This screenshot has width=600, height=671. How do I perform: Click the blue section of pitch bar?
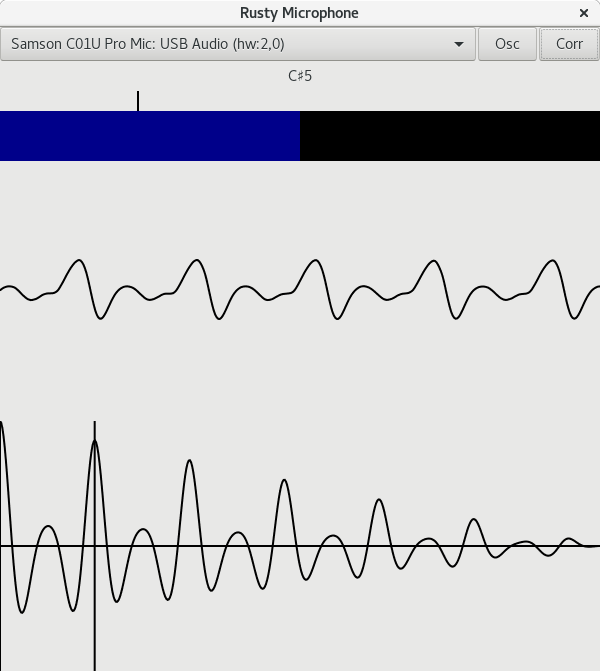(x=150, y=136)
